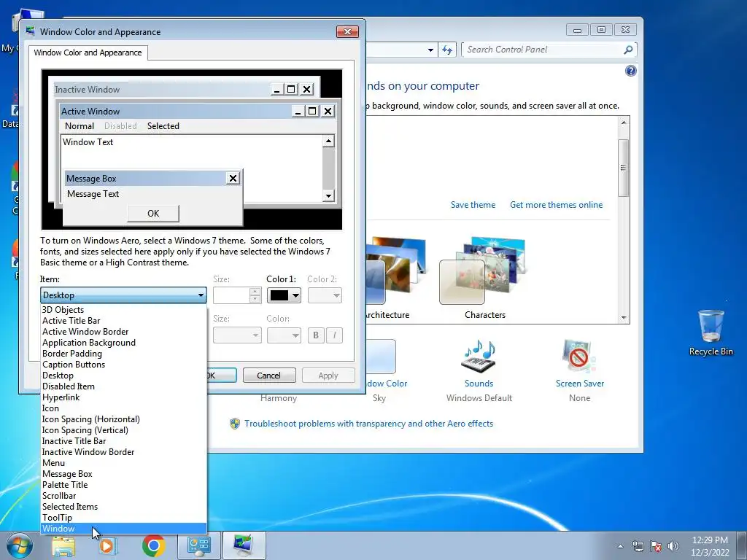
Task: Choose Caption Buttons in dropdown list
Action: click(x=123, y=365)
